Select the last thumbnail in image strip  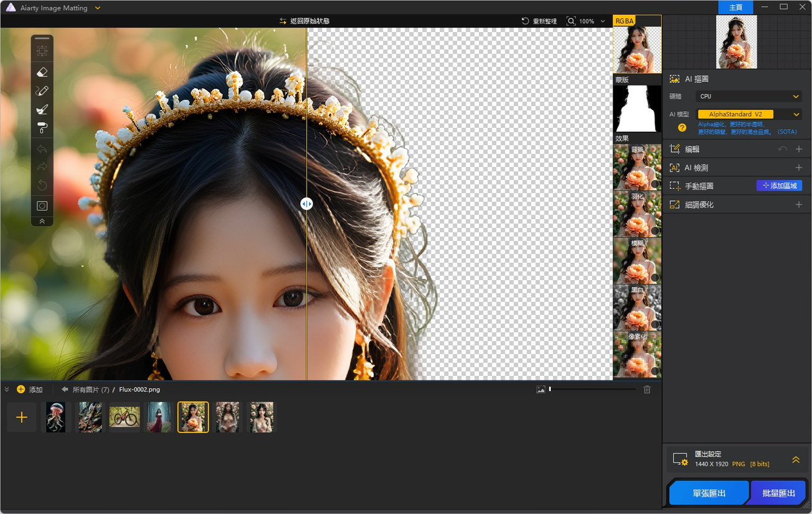(262, 418)
